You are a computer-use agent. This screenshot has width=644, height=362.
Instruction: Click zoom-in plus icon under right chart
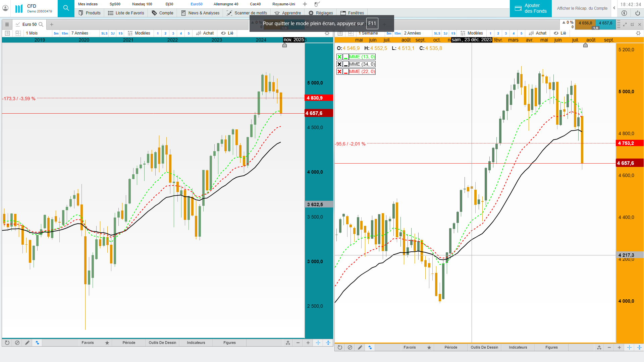619,348
